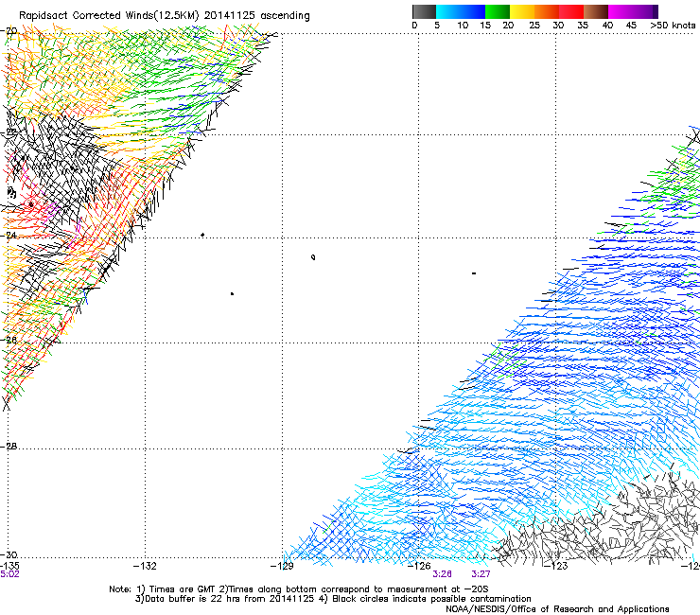The image size is (700, 615).
Task: Click the gray 0-5 knots color swatch
Action: click(424, 11)
